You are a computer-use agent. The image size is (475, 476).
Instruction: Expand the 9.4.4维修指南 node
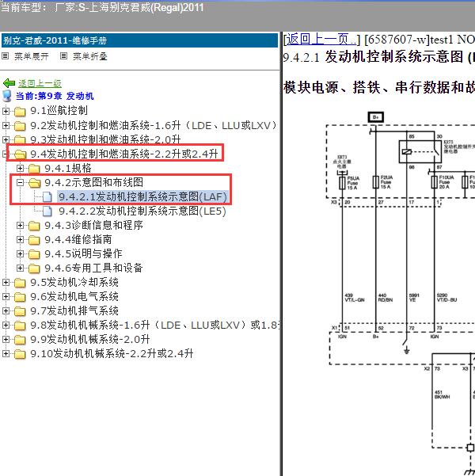(20, 239)
